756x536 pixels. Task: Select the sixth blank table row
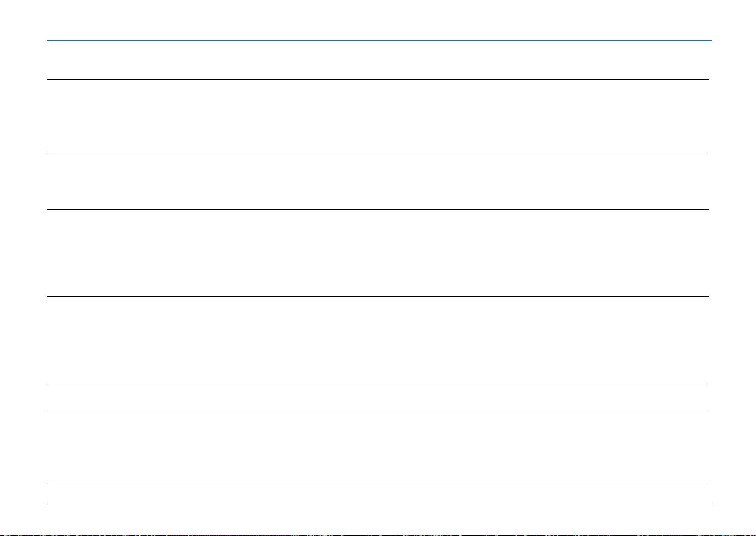[x=378, y=448]
